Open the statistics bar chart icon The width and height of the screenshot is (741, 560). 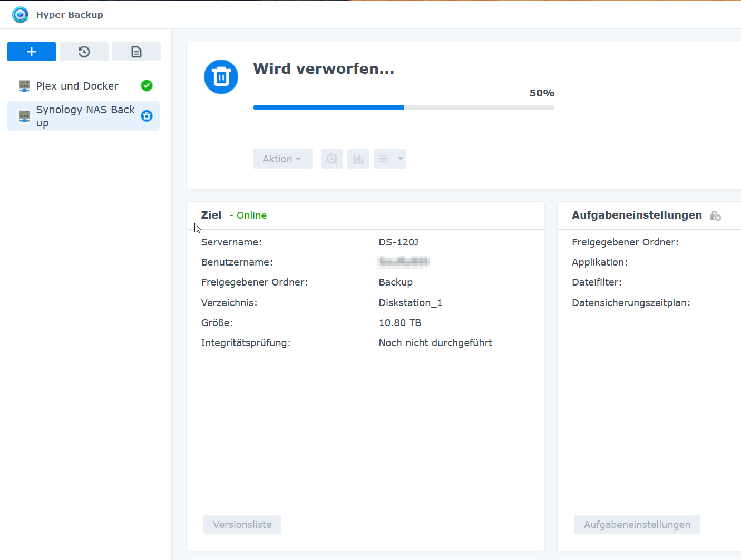358,159
